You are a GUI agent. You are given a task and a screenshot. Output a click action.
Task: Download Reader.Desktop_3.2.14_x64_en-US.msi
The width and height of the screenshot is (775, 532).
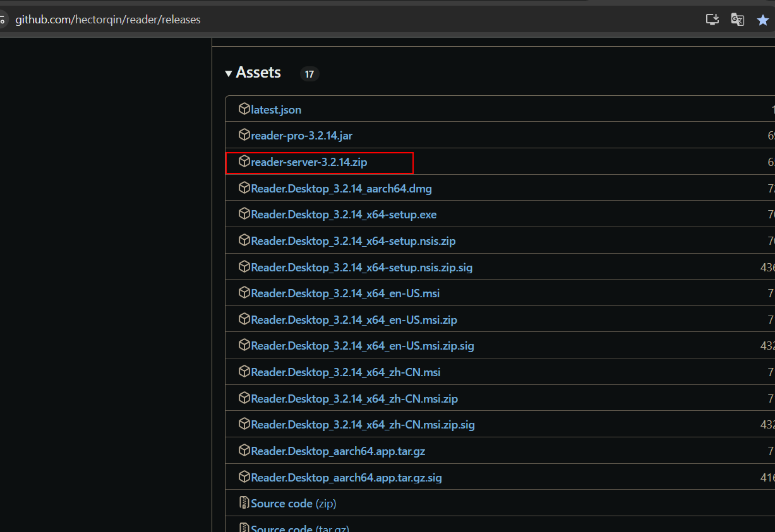point(345,293)
